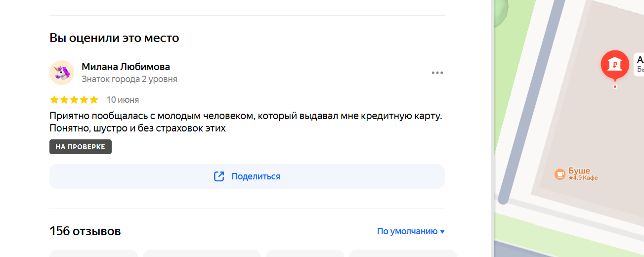Click the review text about кредитную карту

tap(246, 122)
